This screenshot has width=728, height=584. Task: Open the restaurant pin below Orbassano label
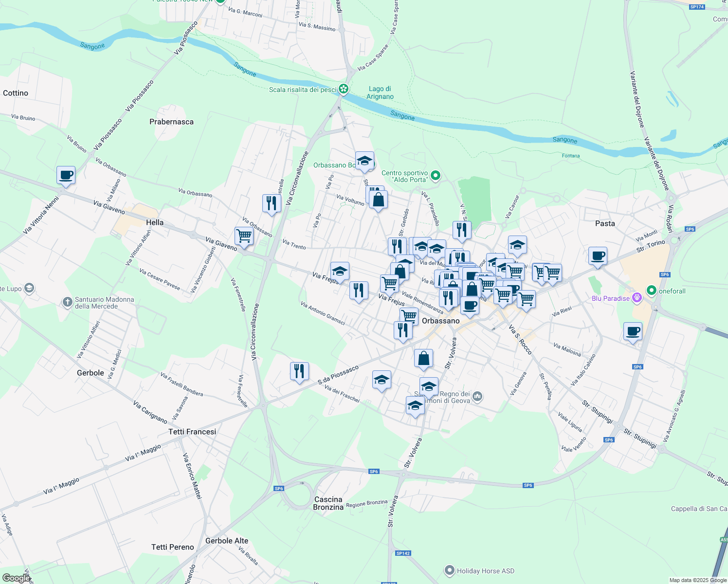point(404,330)
